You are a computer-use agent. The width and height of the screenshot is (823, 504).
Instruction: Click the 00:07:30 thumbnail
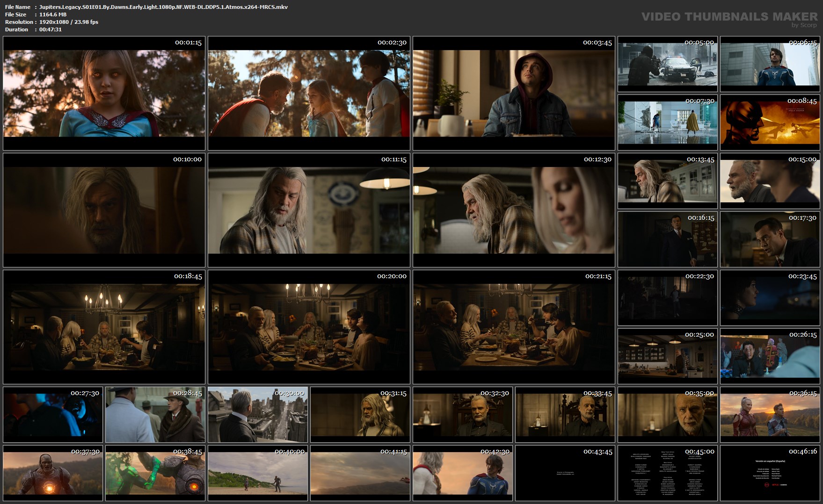668,122
